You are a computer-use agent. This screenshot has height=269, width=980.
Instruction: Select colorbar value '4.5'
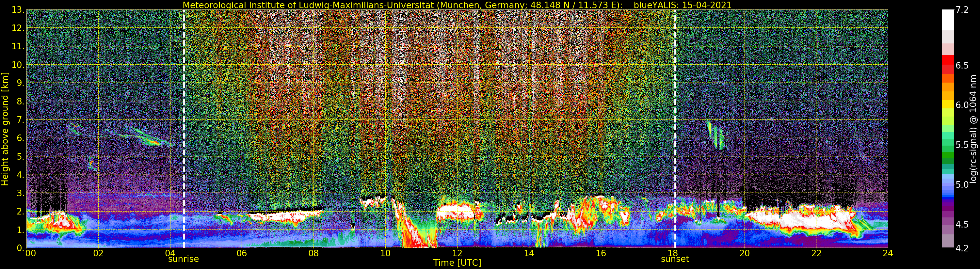pyautogui.click(x=962, y=225)
